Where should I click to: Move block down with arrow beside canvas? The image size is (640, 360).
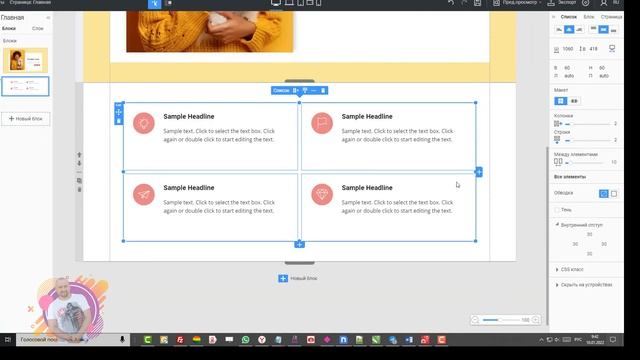[79, 163]
